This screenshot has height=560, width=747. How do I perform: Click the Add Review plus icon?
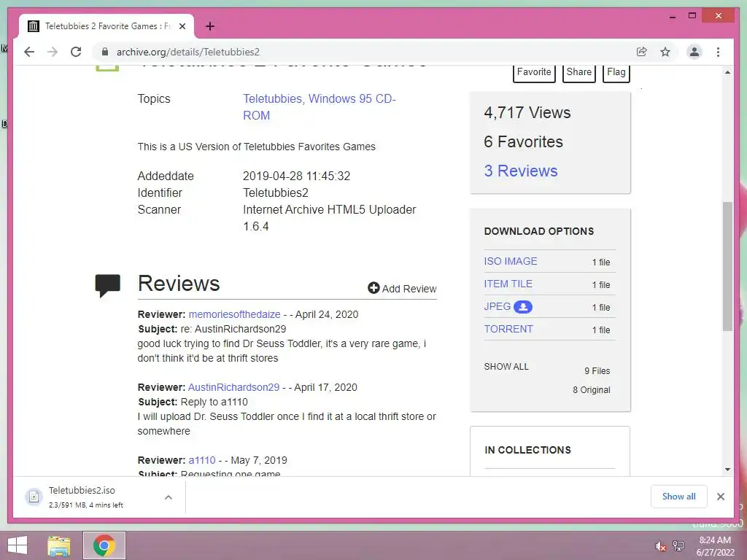pos(373,287)
